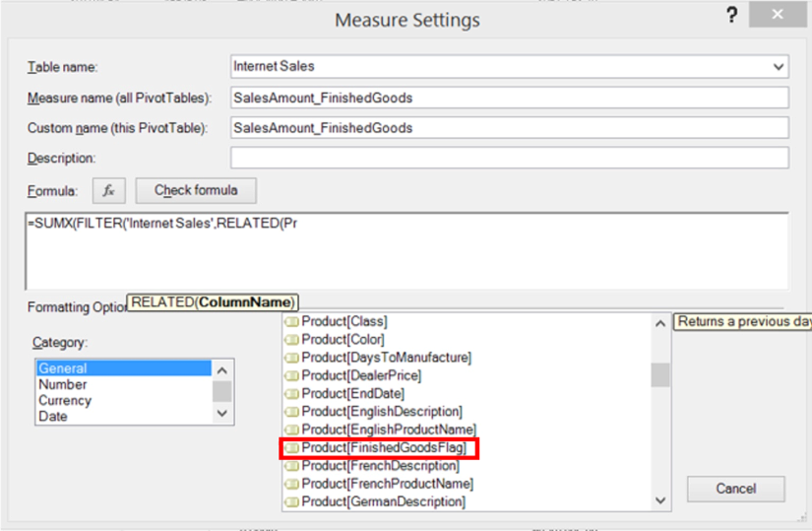The width and height of the screenshot is (812, 531).
Task: Click the fx insert function icon
Action: (108, 190)
